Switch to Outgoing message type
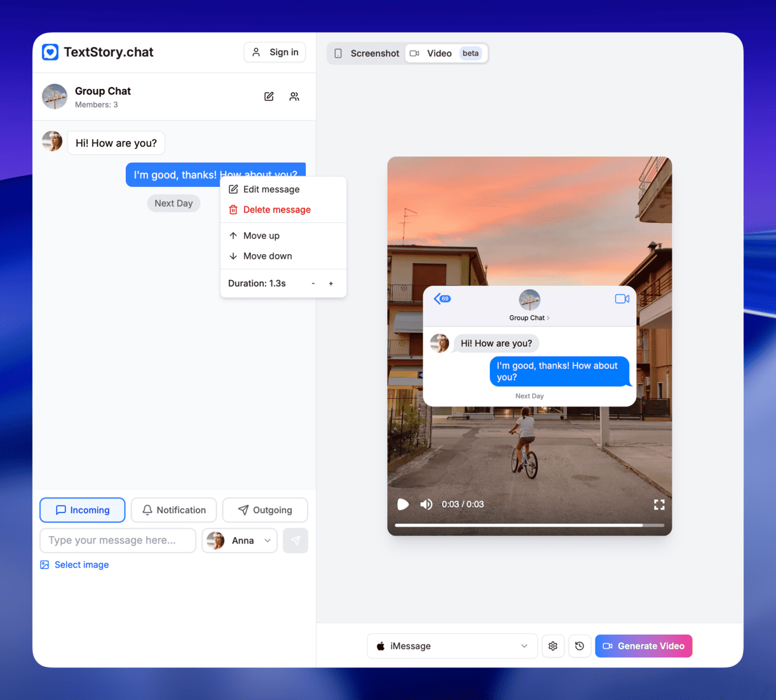 point(265,510)
